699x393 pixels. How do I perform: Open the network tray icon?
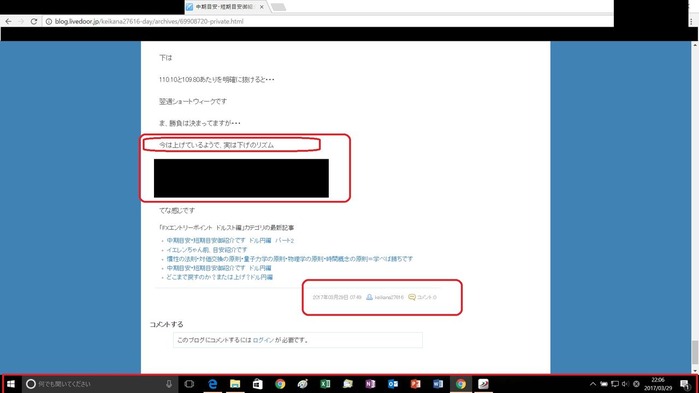(x=615, y=384)
